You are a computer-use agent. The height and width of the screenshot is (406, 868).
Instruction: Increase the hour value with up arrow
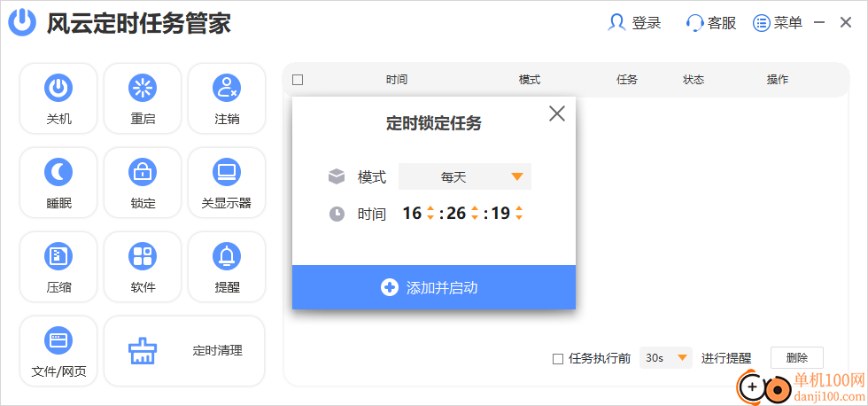(x=430, y=209)
